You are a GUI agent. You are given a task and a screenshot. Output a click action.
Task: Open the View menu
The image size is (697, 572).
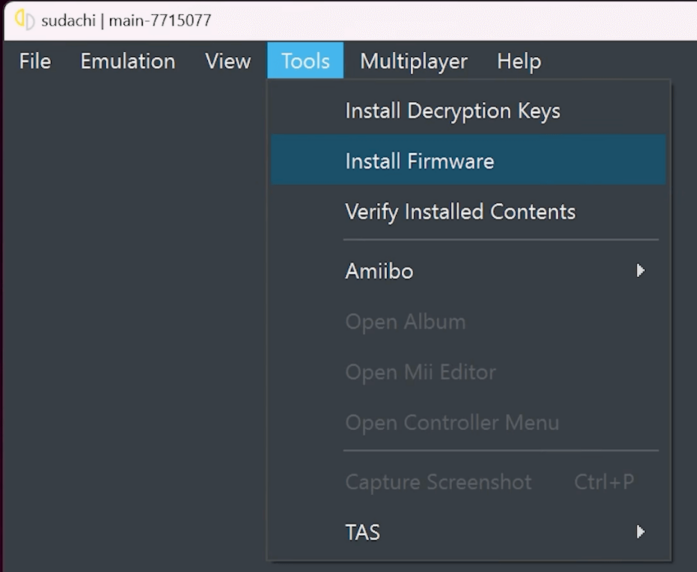(x=228, y=61)
